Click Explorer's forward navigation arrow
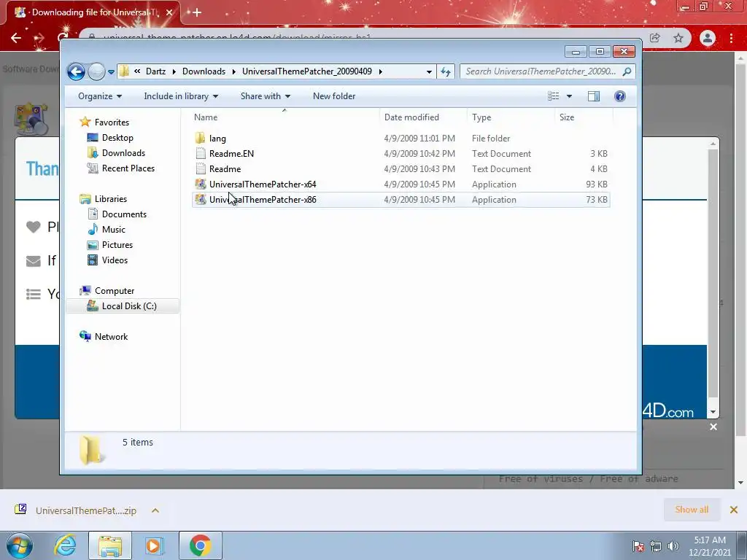Screen dimensions: 747x560 pos(97,72)
